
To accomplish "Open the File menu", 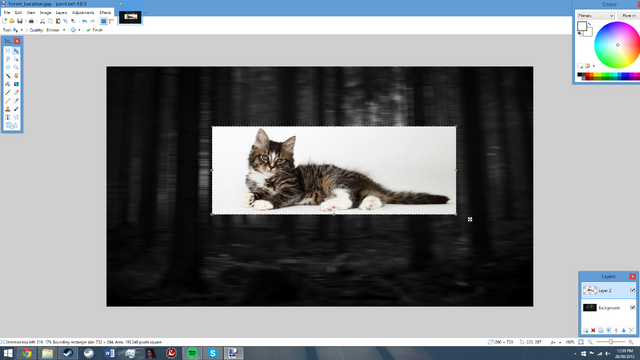I will pos(7,13).
